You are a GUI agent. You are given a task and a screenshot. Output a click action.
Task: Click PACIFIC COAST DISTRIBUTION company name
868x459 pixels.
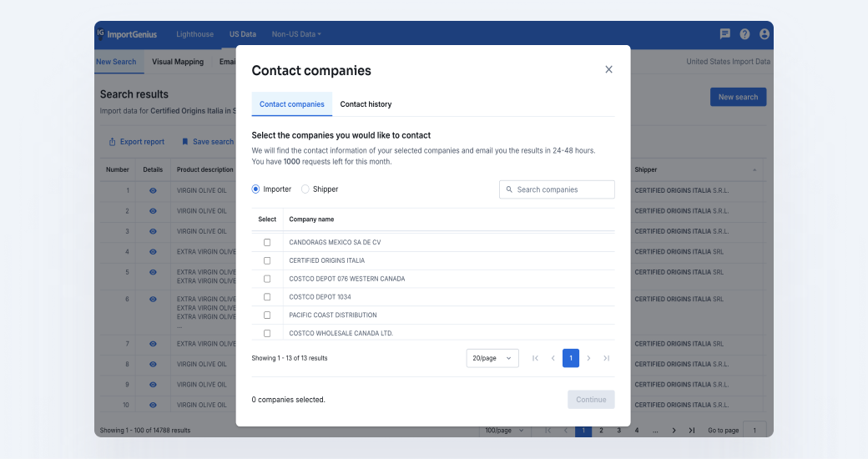pos(333,315)
